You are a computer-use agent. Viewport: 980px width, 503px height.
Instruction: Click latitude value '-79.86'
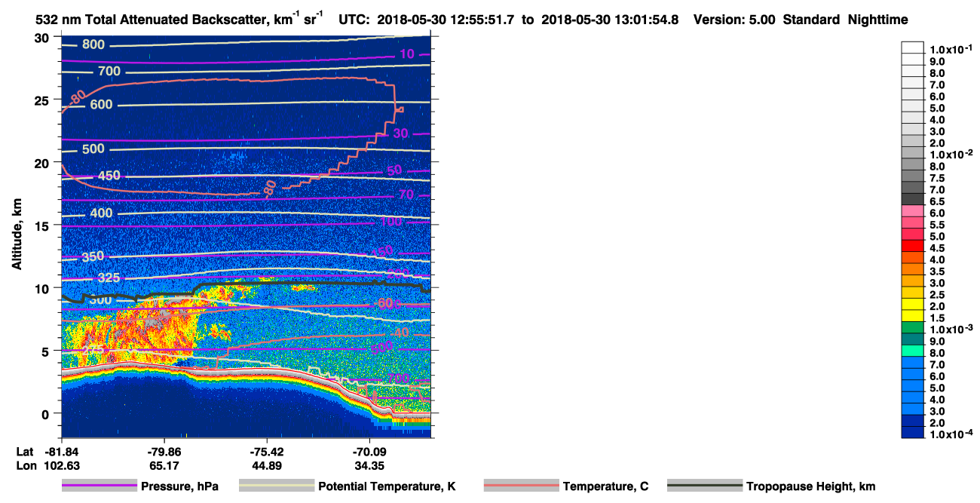[164, 451]
